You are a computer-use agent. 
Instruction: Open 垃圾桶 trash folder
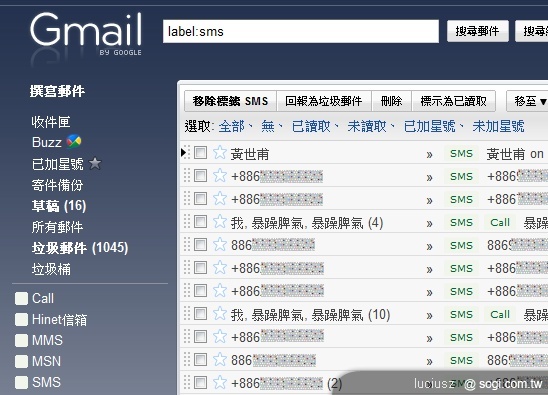point(51,269)
